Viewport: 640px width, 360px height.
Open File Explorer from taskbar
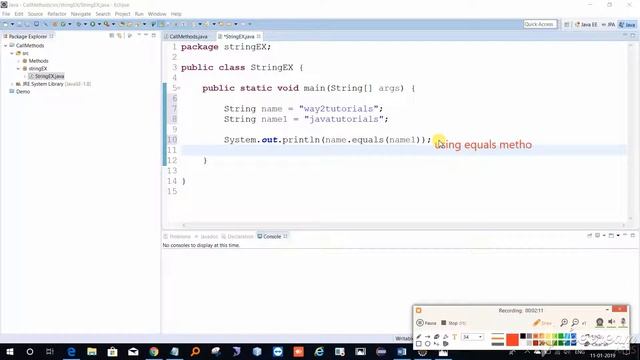[x=92, y=351]
